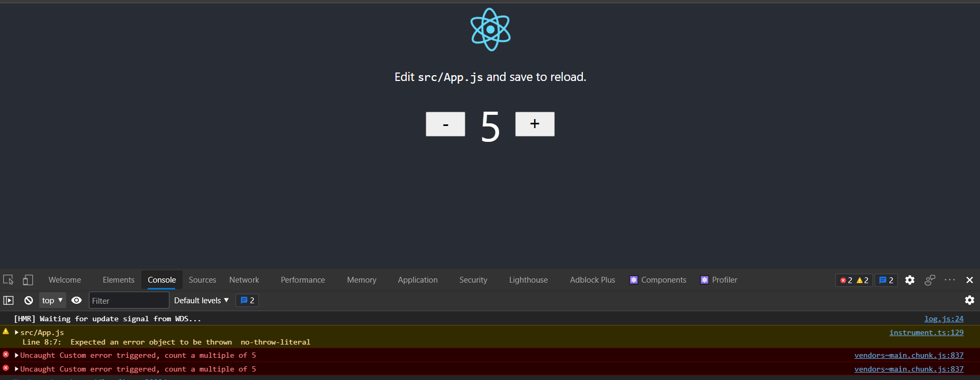Expand the src/App.js warning entry

pyautogui.click(x=16, y=332)
